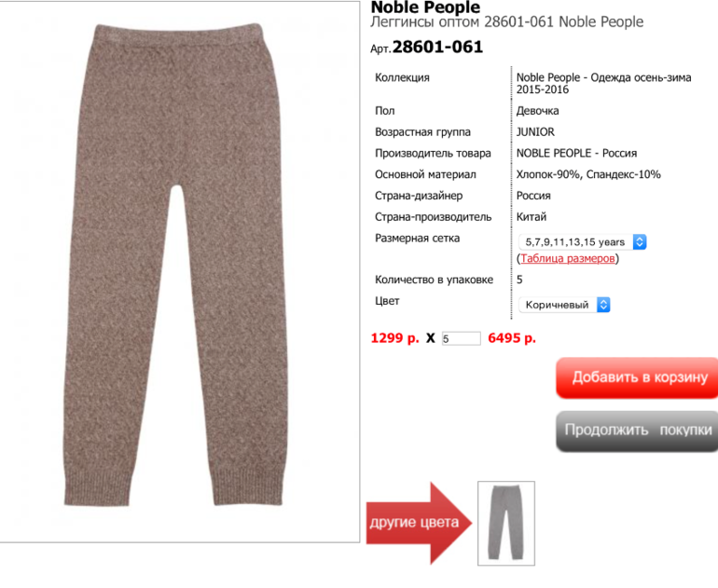Click the Продолжить покупки button

click(x=637, y=431)
